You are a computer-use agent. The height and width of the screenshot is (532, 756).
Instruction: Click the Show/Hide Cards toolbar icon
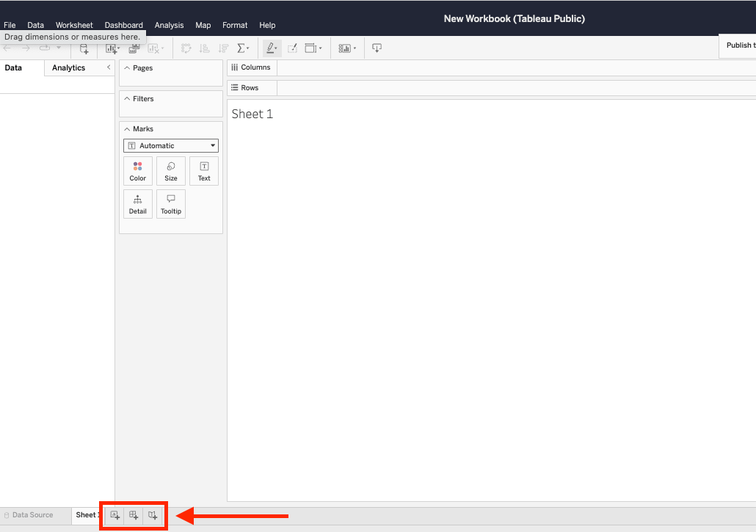tap(347, 48)
